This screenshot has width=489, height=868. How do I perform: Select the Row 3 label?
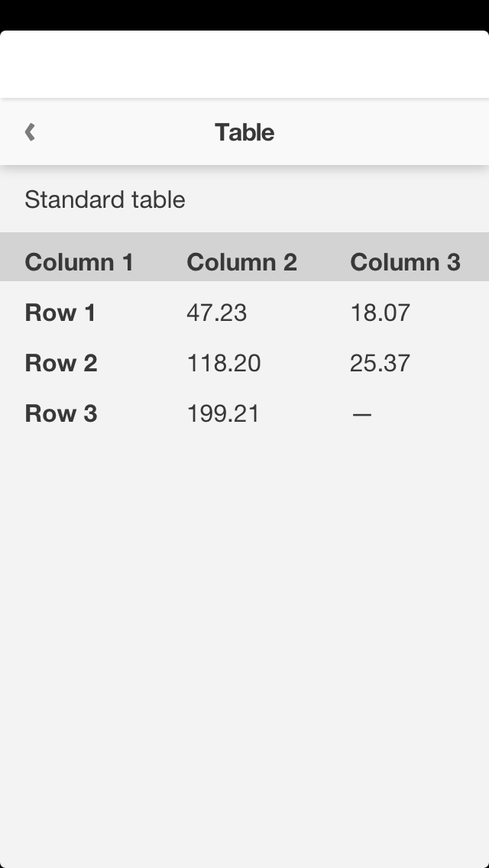point(61,413)
